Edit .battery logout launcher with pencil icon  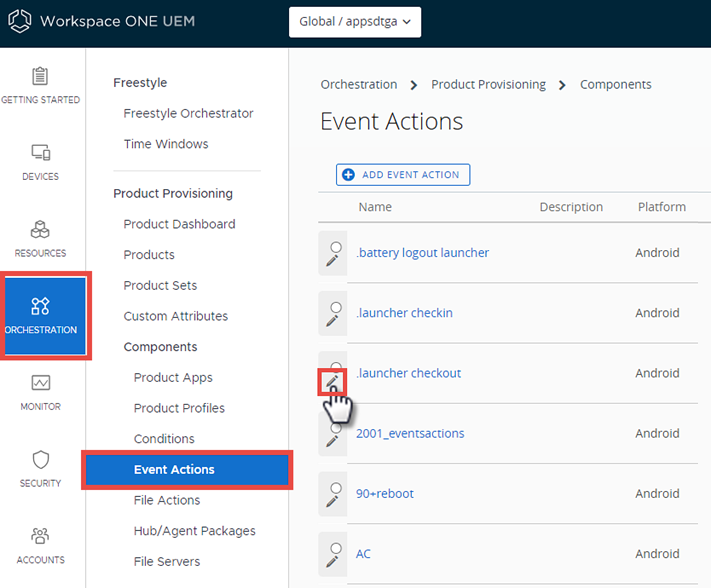coord(332,260)
